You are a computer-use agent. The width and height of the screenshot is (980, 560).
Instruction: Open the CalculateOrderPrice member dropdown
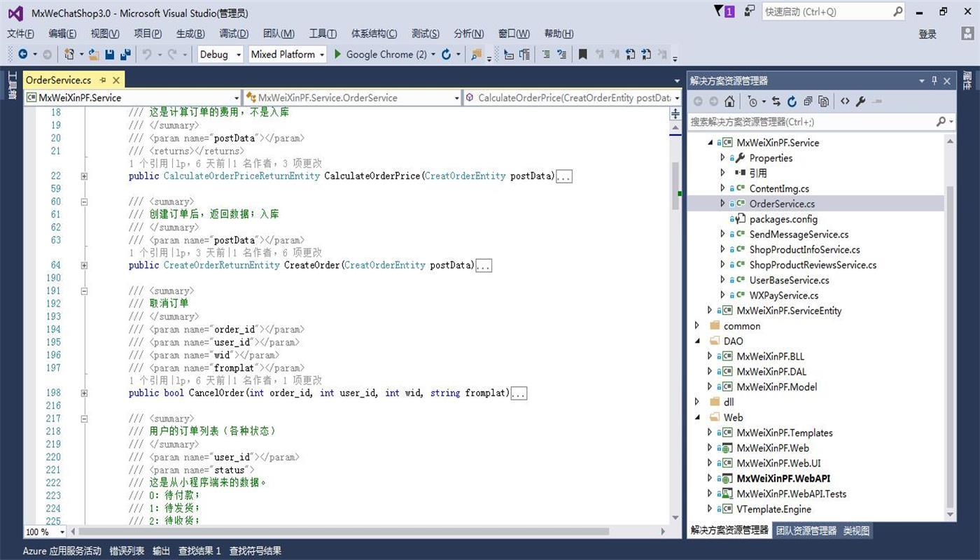coord(573,98)
